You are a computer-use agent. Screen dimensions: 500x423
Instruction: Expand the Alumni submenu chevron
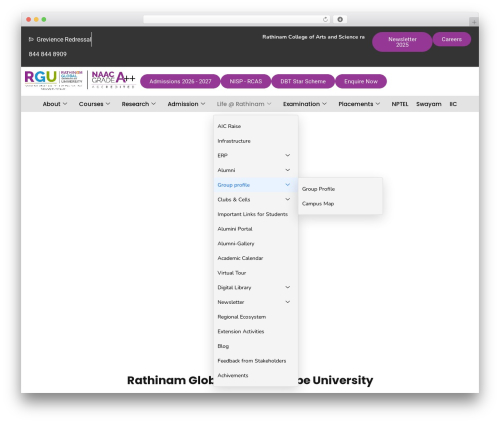(288, 170)
